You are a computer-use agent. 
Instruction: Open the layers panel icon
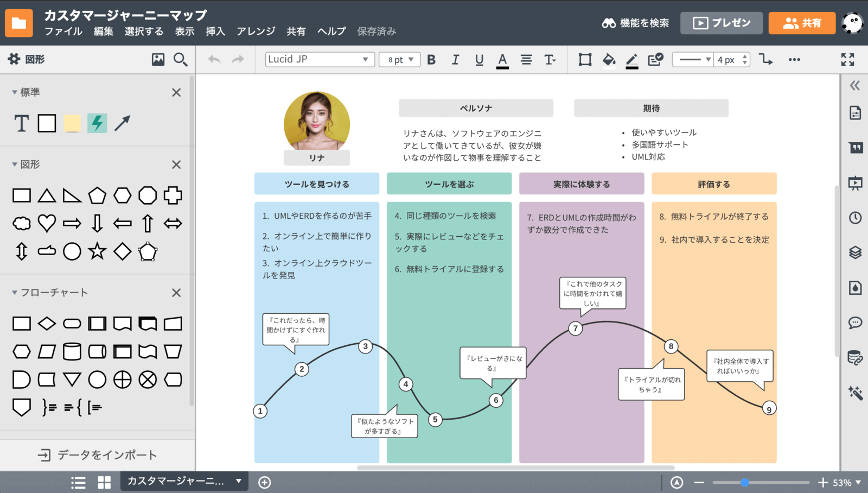pos(855,252)
